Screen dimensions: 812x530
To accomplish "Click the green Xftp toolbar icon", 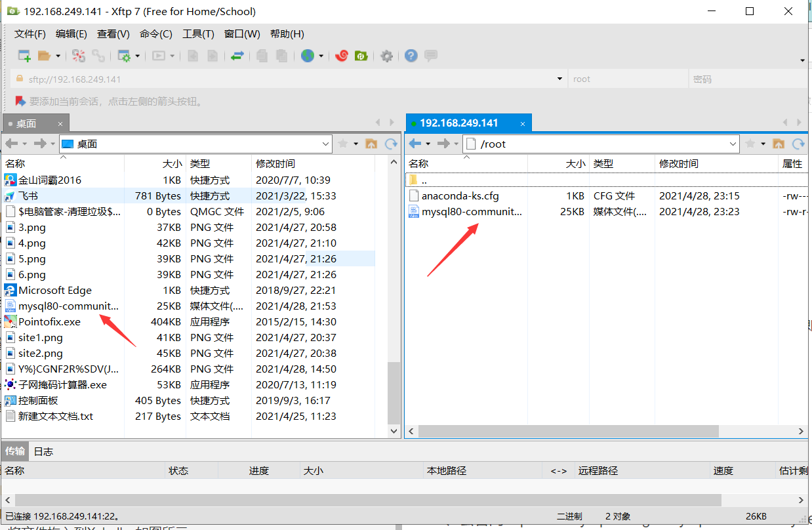I will (x=361, y=56).
